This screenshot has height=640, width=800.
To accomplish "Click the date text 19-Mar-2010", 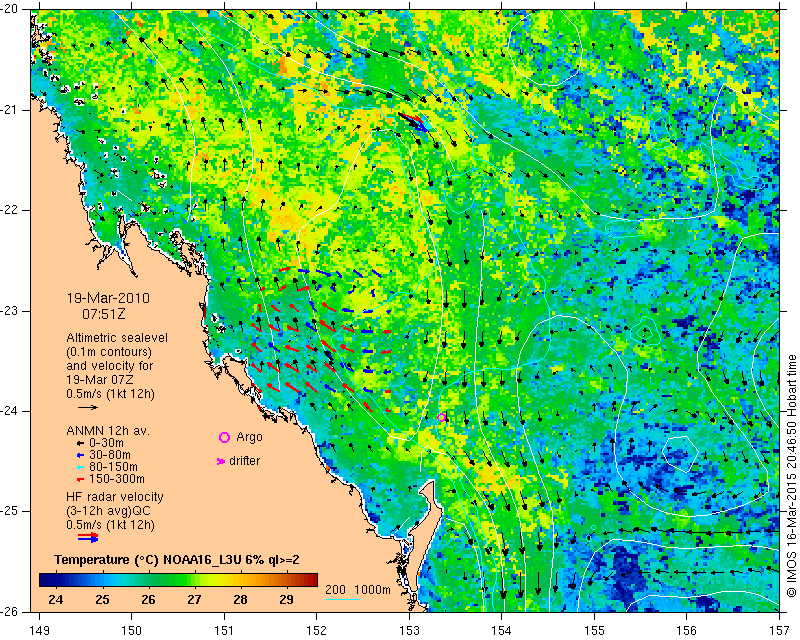I will pyautogui.click(x=108, y=298).
